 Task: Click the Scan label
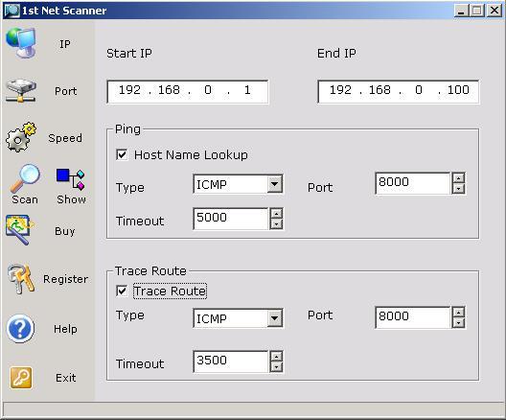pyautogui.click(x=25, y=199)
